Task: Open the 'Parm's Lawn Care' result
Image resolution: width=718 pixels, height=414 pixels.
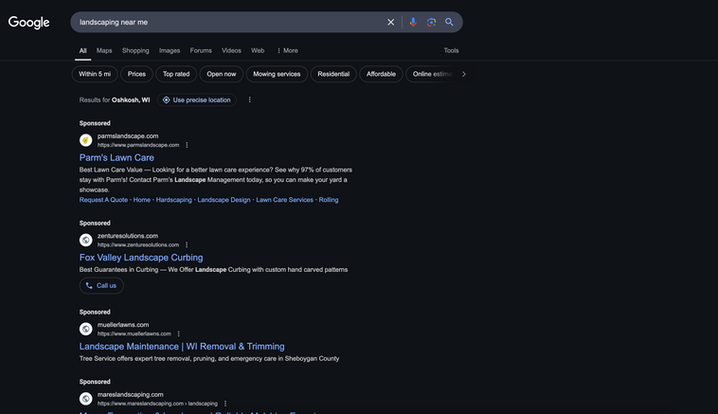Action: [117, 158]
